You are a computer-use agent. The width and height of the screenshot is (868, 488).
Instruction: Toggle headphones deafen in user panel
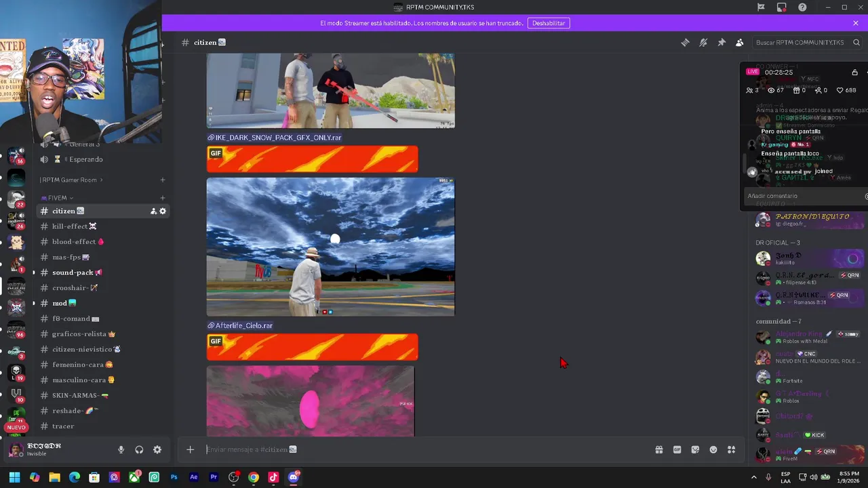[139, 449]
